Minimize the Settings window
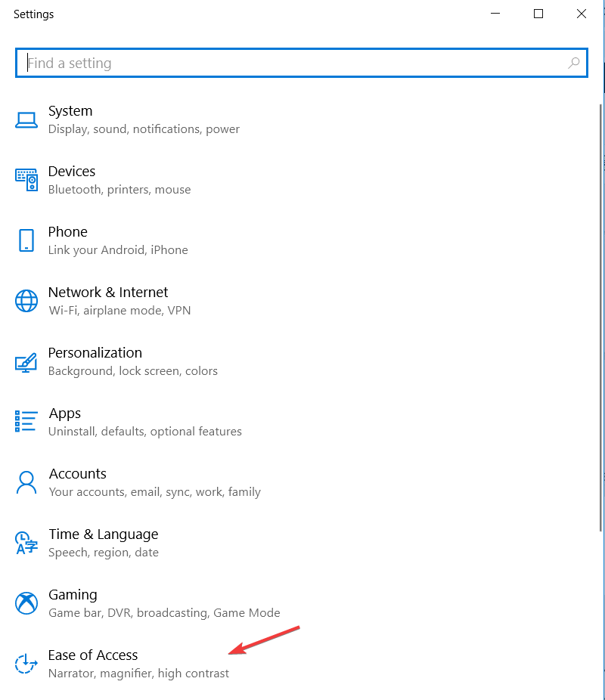 (x=495, y=14)
